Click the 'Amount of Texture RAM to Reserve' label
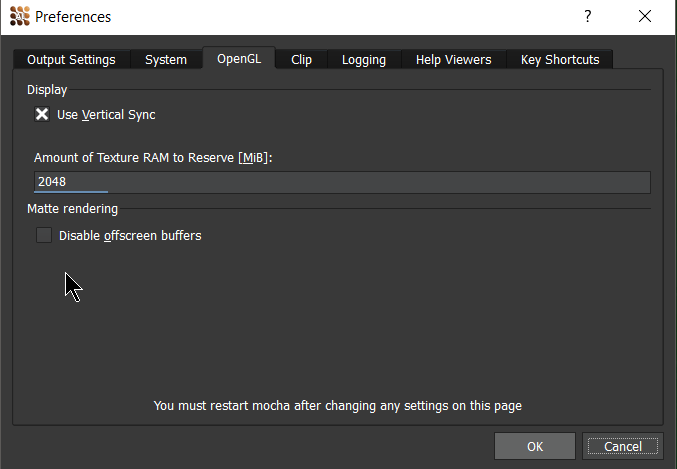The image size is (677, 469). 153,158
